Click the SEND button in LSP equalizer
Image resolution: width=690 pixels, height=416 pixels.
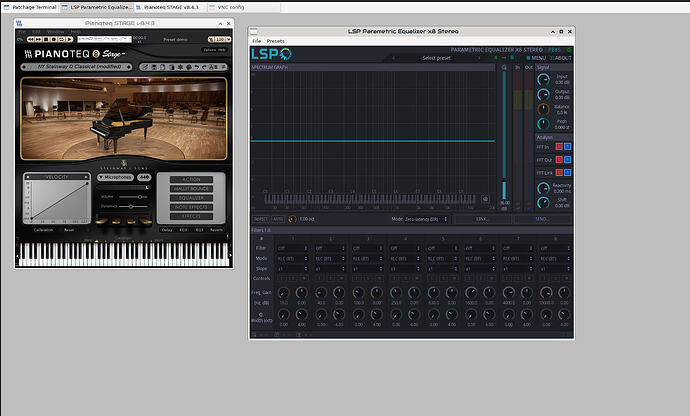point(541,219)
